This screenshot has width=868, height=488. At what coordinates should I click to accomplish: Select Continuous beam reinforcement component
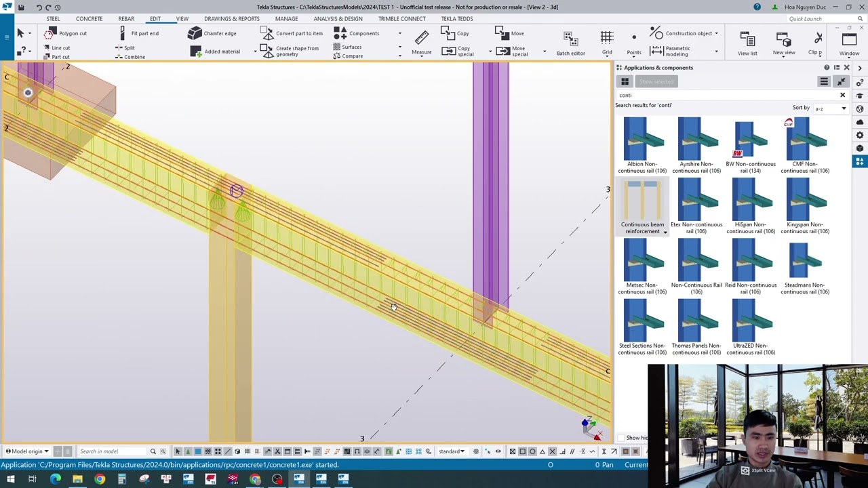tap(642, 207)
